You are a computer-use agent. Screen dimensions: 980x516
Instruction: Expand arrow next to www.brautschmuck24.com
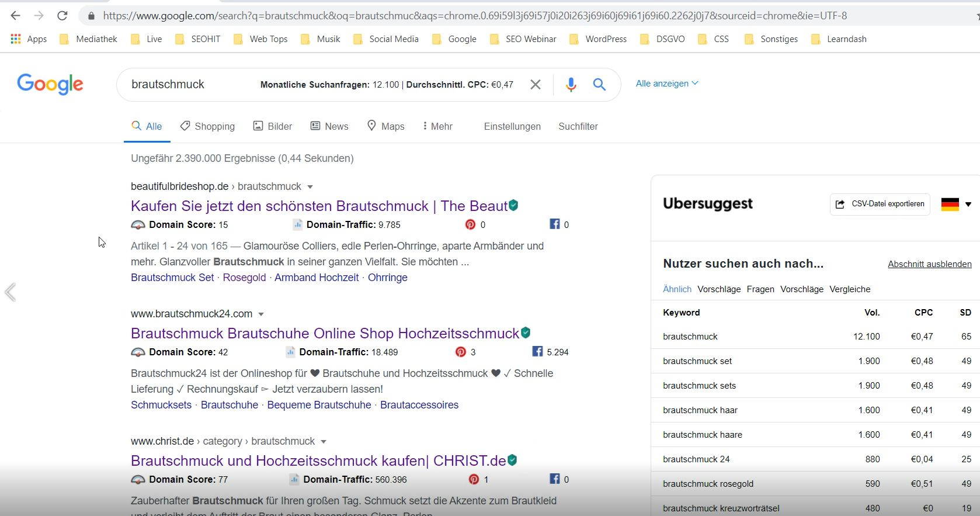point(261,314)
